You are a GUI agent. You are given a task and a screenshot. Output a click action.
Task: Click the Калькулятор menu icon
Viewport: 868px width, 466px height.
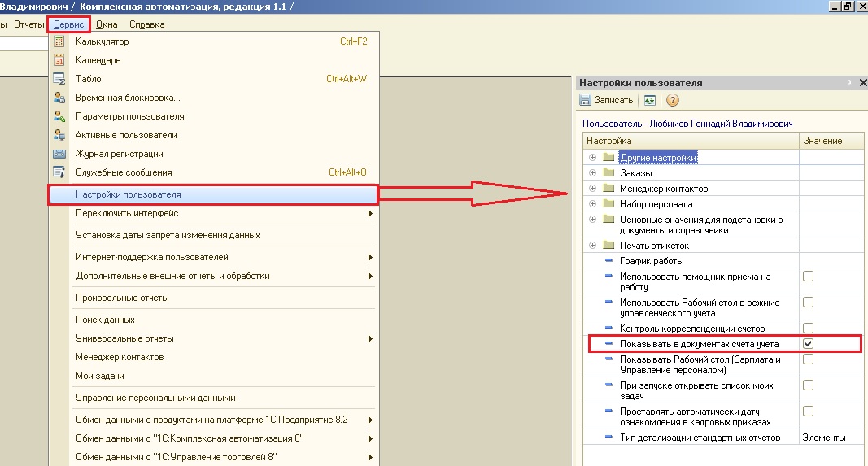(59, 41)
